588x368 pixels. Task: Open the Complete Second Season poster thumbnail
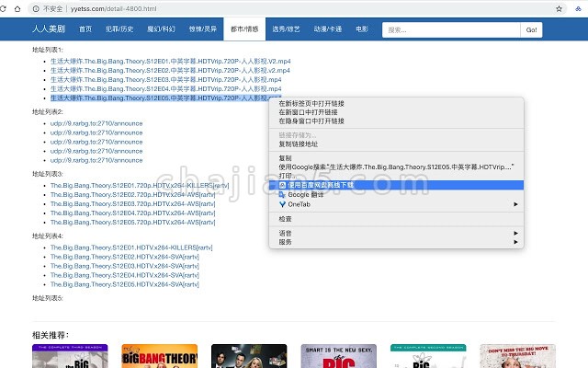click(x=428, y=356)
